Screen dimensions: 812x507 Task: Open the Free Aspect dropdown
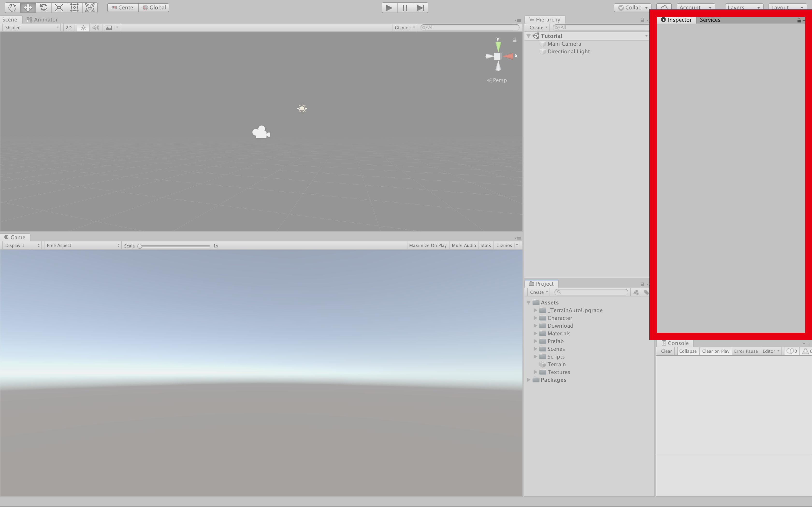click(x=83, y=246)
